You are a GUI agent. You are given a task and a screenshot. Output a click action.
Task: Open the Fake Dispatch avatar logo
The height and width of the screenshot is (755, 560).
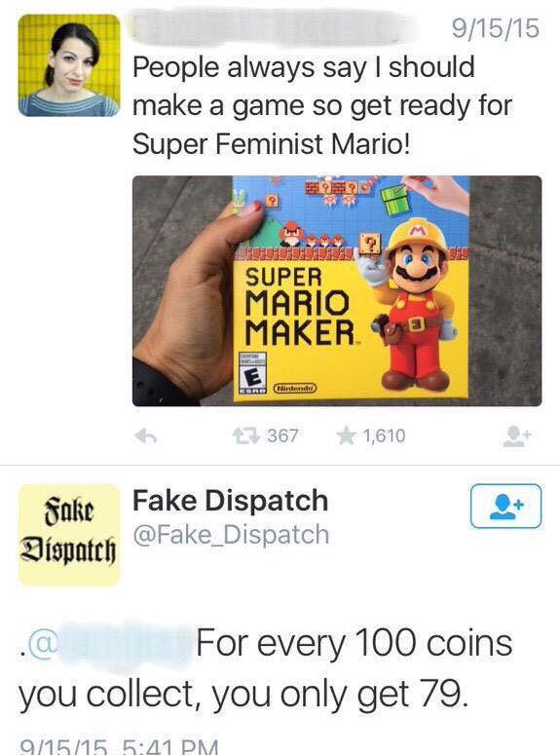click(x=69, y=535)
